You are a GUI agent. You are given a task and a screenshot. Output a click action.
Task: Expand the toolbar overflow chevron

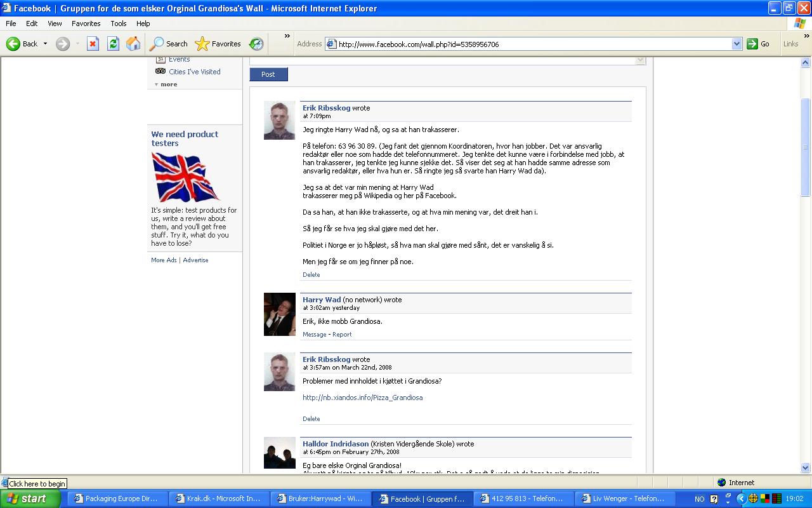[x=287, y=36]
